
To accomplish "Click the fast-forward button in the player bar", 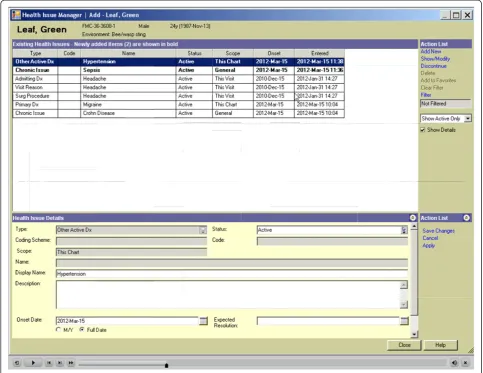I will [x=71, y=363].
